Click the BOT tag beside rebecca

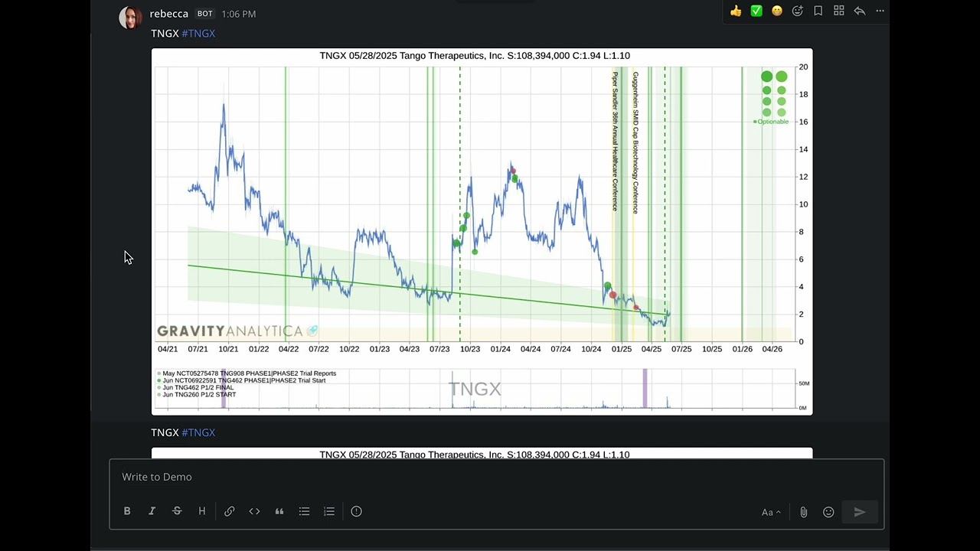pos(205,14)
